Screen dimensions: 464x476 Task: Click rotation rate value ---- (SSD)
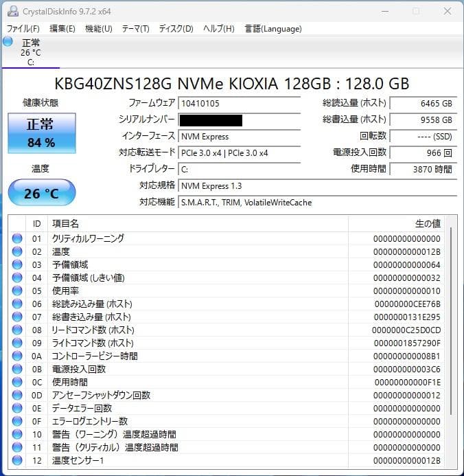[x=423, y=136]
